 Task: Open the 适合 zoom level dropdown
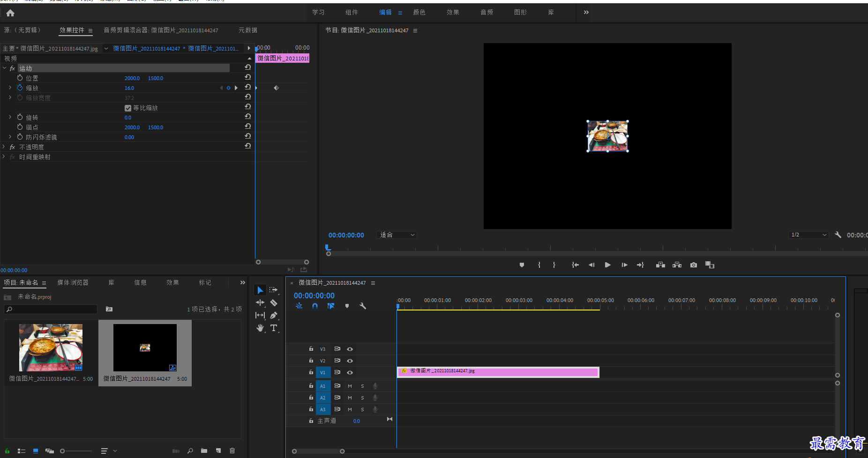coord(397,235)
